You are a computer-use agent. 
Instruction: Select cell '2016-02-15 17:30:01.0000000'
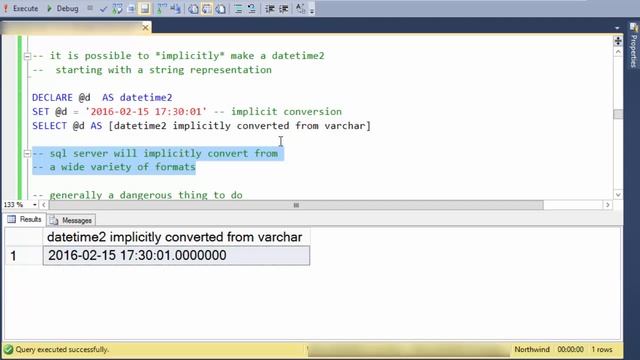[x=176, y=256]
